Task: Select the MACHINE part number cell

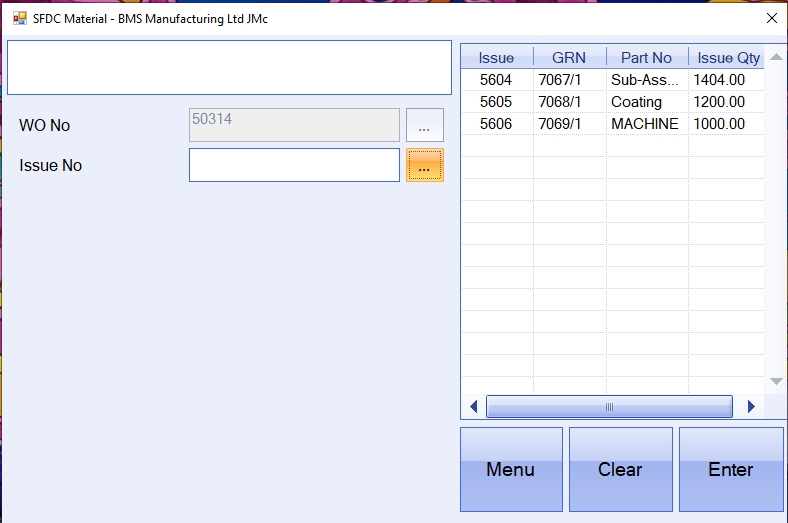Action: (645, 124)
